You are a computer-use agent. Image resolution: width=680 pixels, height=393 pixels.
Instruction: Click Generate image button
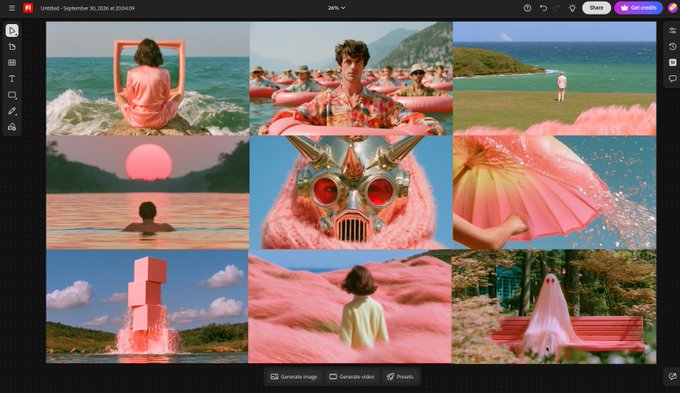294,377
